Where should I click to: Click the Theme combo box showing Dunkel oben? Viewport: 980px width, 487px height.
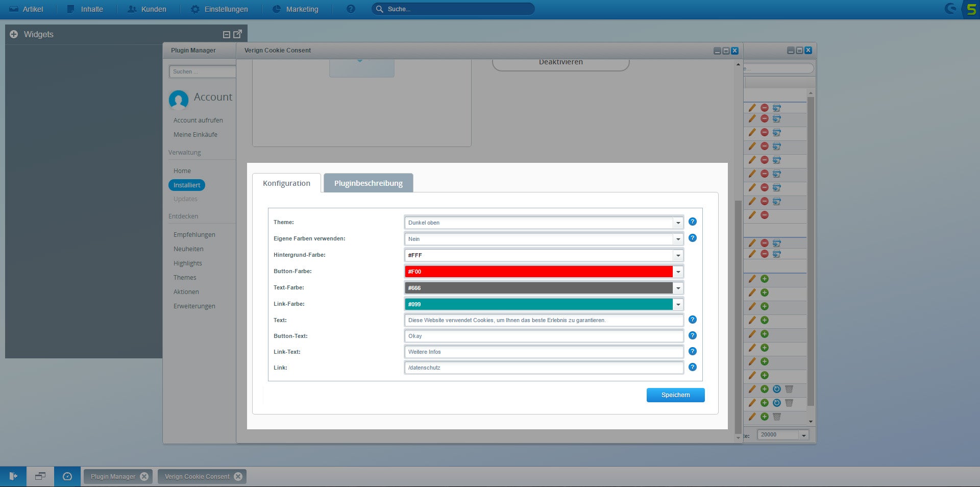pyautogui.click(x=544, y=223)
